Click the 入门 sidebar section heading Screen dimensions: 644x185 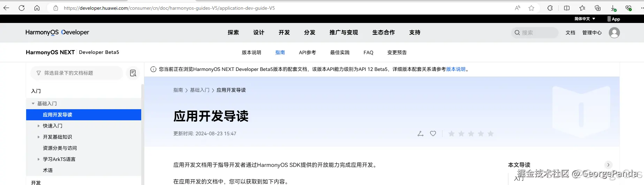click(x=36, y=91)
